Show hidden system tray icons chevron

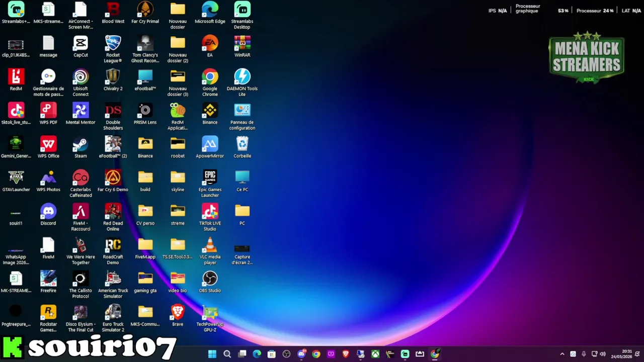pyautogui.click(x=562, y=354)
